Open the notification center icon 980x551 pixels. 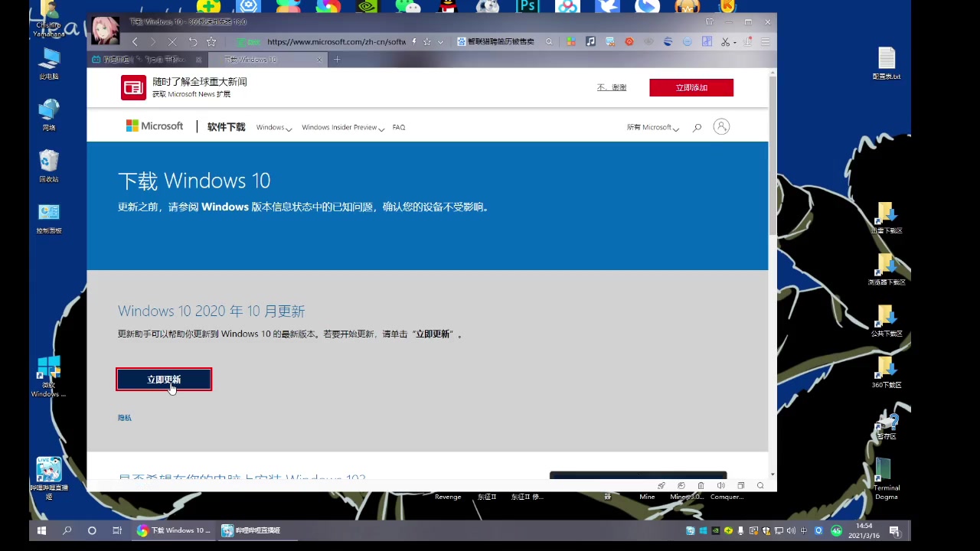click(894, 530)
